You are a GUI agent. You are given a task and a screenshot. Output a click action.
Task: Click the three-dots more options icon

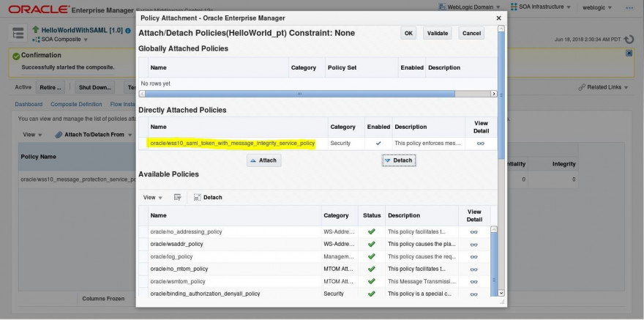(x=629, y=7)
